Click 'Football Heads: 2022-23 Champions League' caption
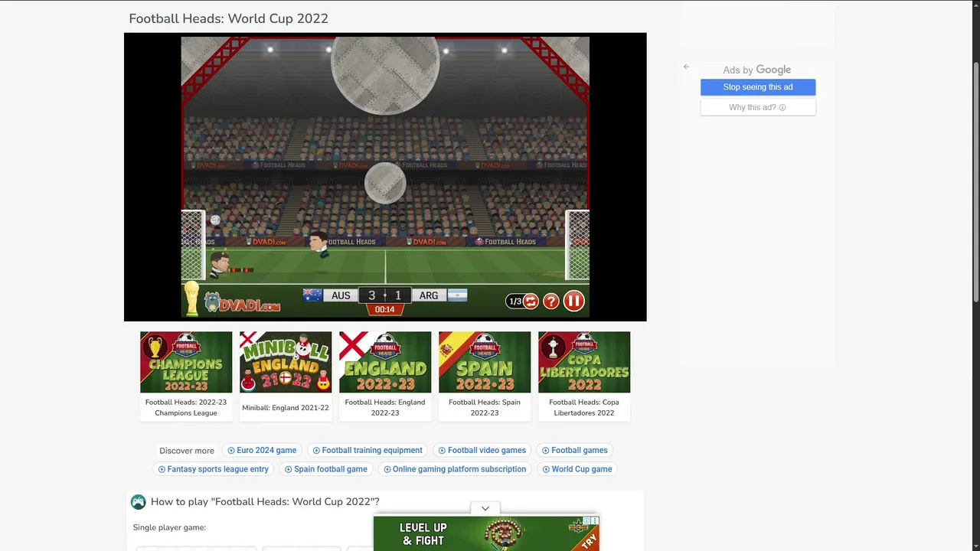This screenshot has width=980, height=551. pos(186,407)
